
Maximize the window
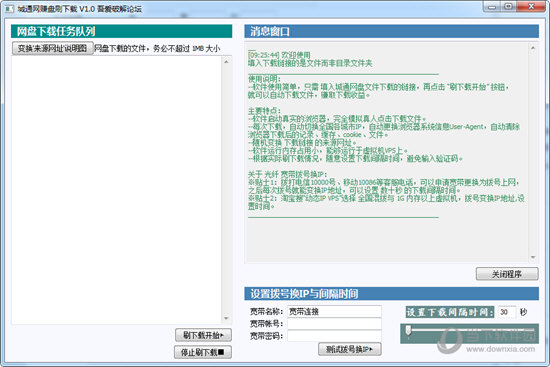[508, 7]
